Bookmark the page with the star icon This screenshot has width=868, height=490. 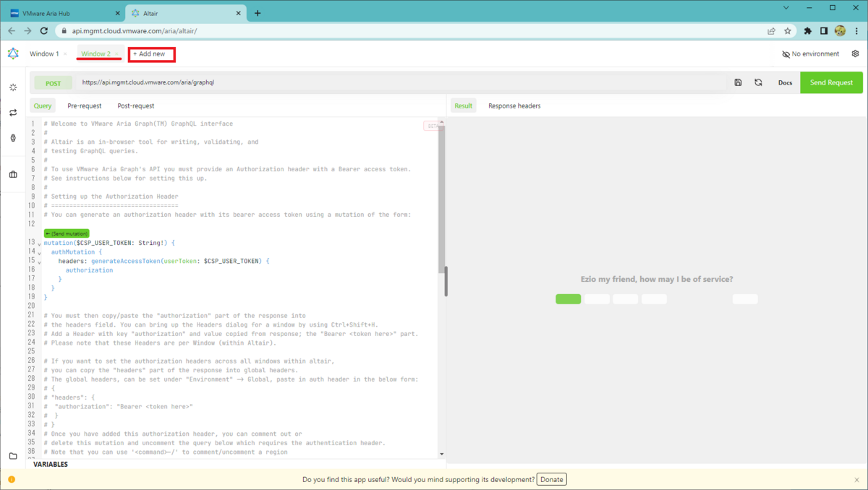click(x=787, y=31)
